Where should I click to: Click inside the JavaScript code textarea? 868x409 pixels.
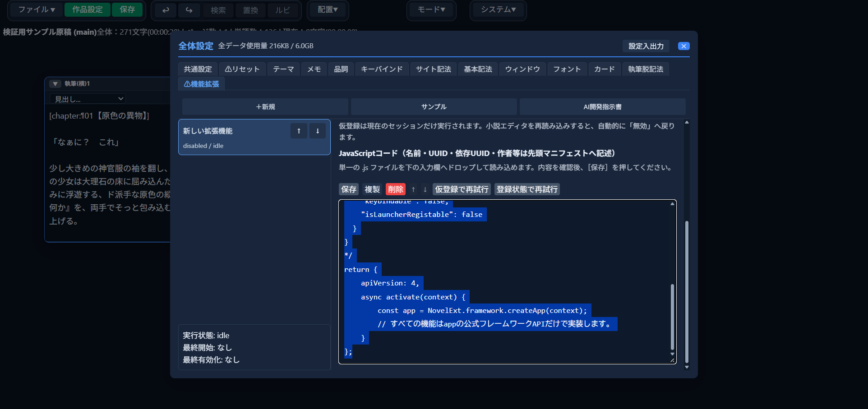(508, 282)
